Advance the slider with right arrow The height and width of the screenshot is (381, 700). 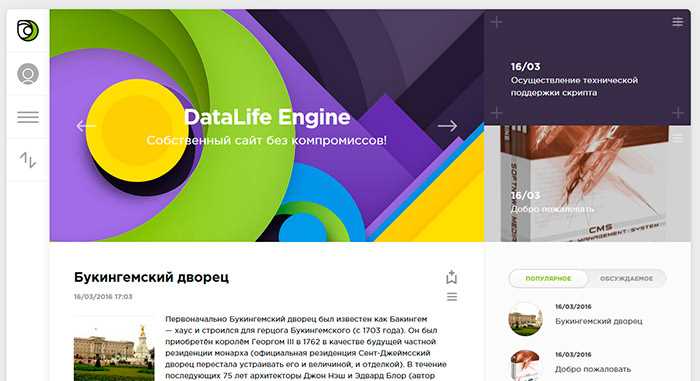pyautogui.click(x=447, y=126)
